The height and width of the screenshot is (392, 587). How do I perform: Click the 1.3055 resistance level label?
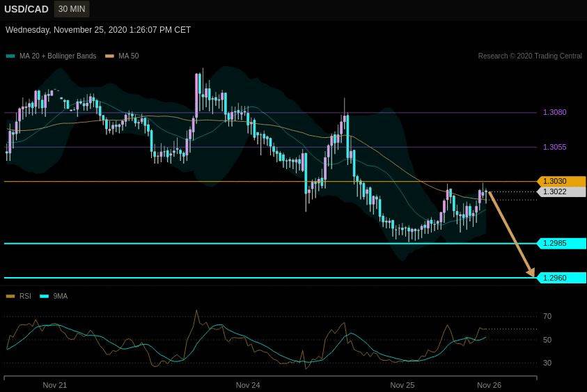coord(554,147)
